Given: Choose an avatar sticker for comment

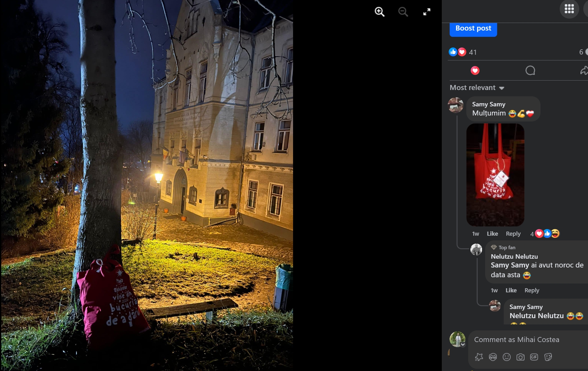Looking at the screenshot, I should tap(493, 357).
